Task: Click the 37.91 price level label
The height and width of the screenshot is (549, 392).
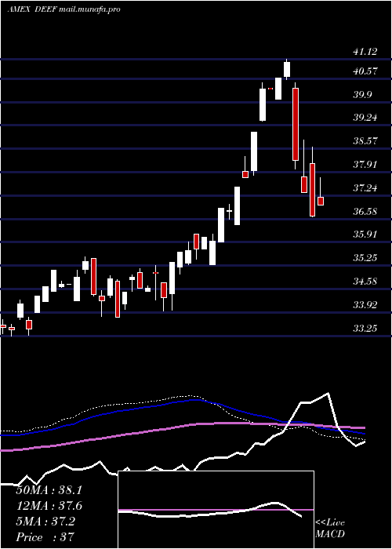Action: [365, 164]
